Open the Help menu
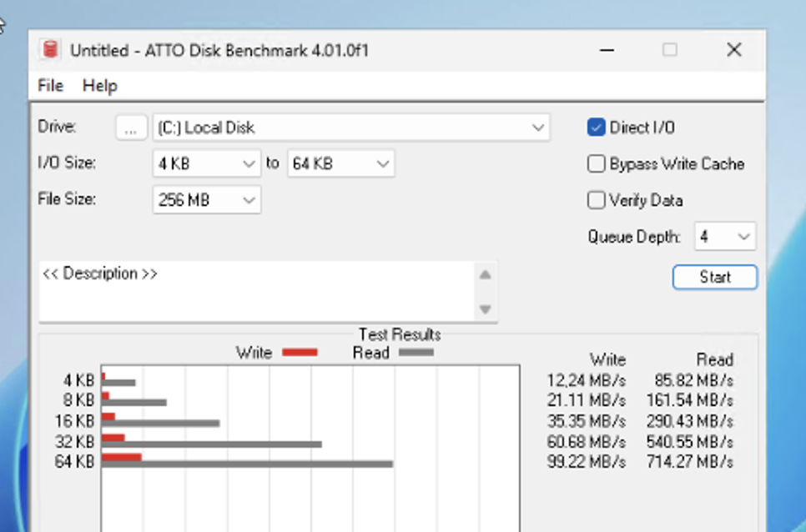This screenshot has height=532, width=806. [100, 85]
